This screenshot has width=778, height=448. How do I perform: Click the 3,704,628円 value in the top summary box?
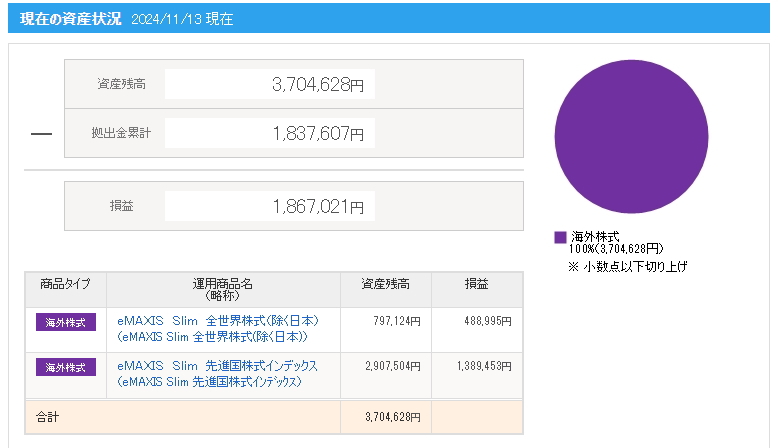pos(317,85)
